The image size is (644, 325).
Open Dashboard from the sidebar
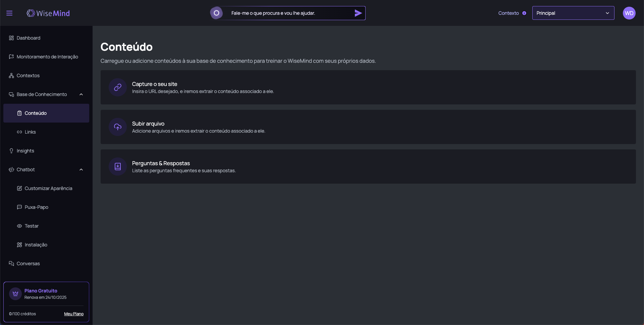[29, 38]
